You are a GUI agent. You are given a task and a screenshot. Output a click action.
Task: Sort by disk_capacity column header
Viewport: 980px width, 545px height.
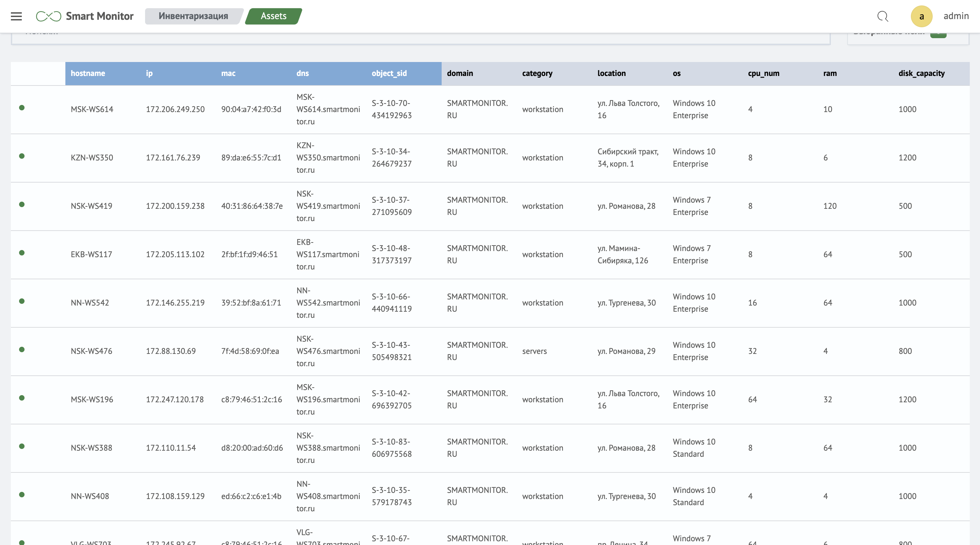click(921, 73)
